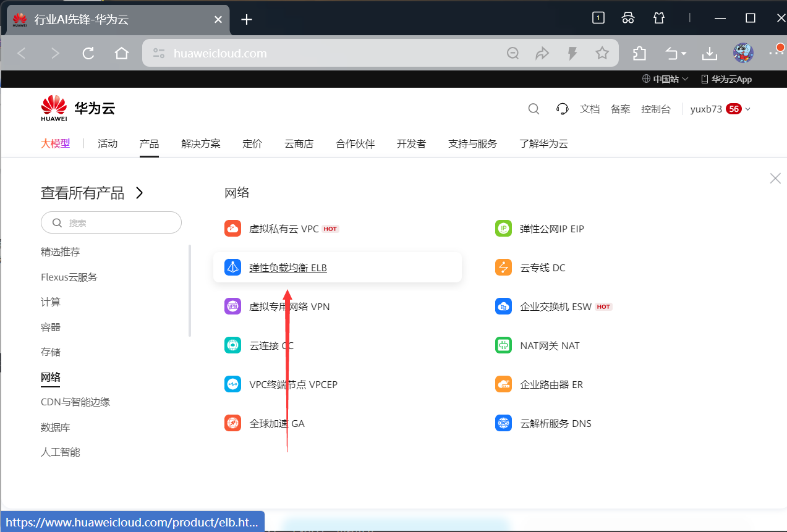787x532 pixels.
Task: Expand the 中国站 region dropdown
Action: 665,79
